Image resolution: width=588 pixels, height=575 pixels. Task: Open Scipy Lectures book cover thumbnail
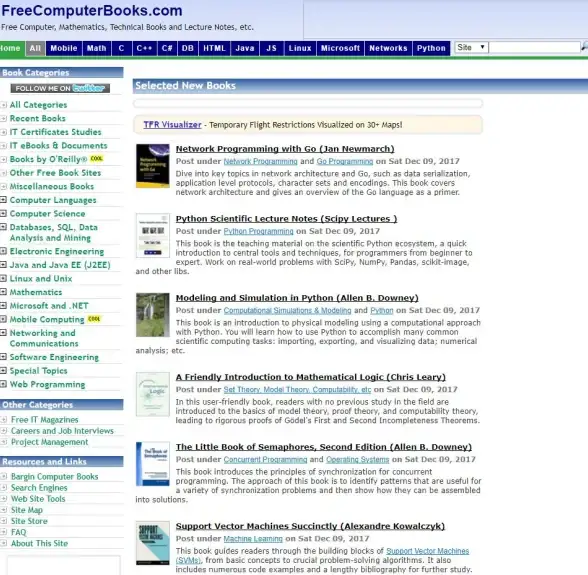[153, 236]
